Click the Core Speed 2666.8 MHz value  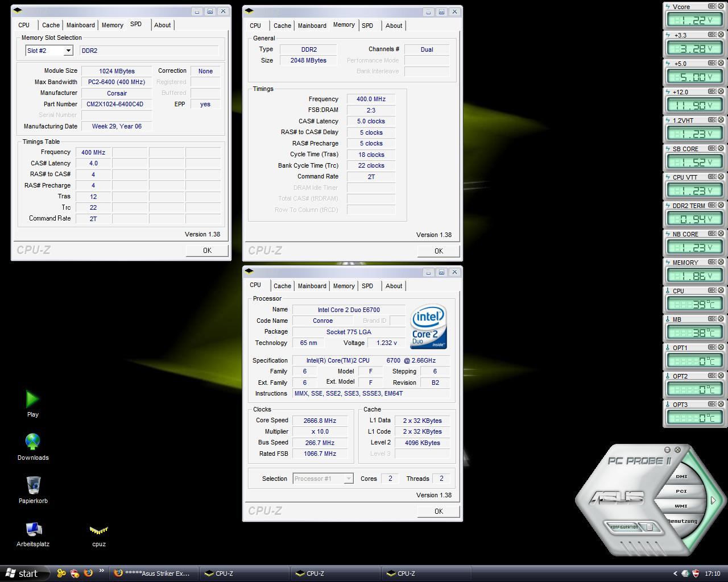click(320, 421)
